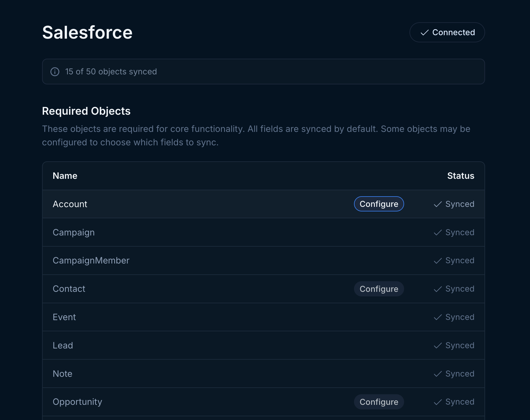Image resolution: width=530 pixels, height=420 pixels.
Task: Toggle sync status on the Event row
Action: 454,317
